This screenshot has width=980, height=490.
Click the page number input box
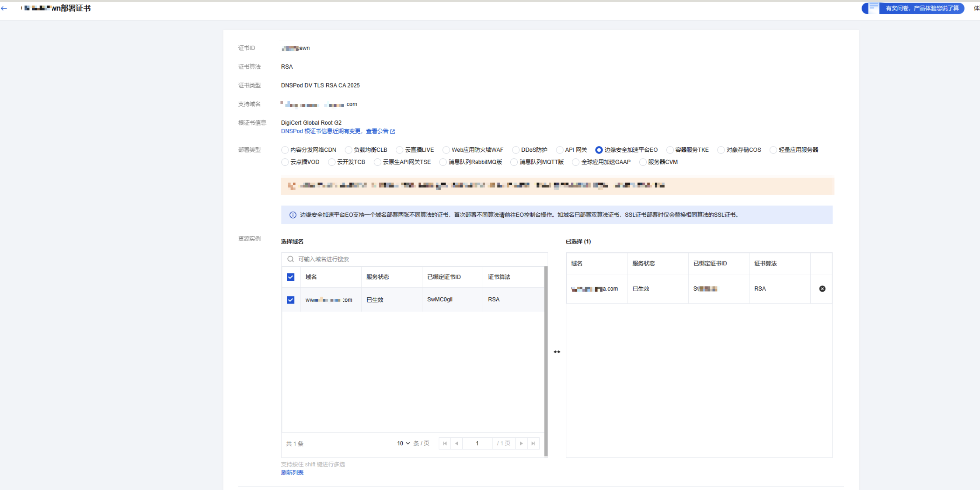point(477,444)
